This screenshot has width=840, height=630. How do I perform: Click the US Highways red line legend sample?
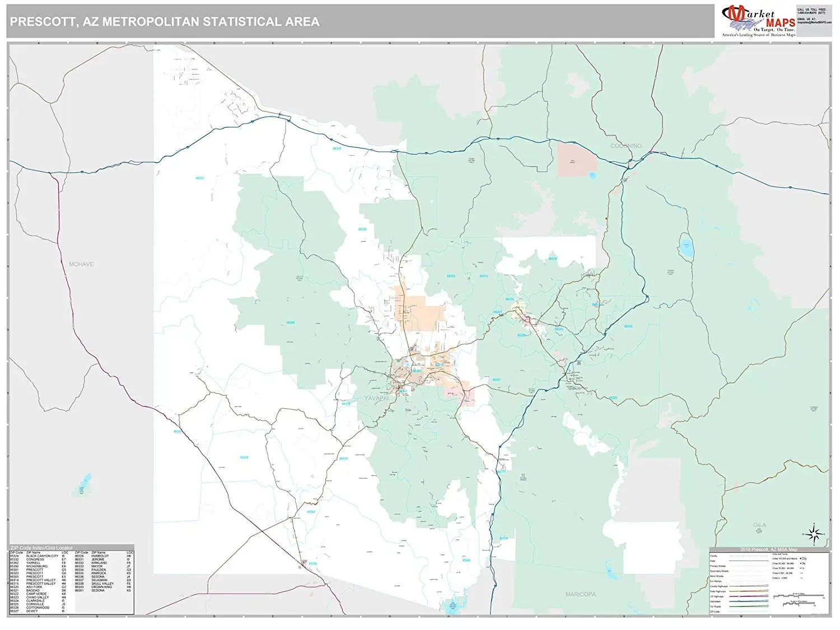tap(749, 596)
